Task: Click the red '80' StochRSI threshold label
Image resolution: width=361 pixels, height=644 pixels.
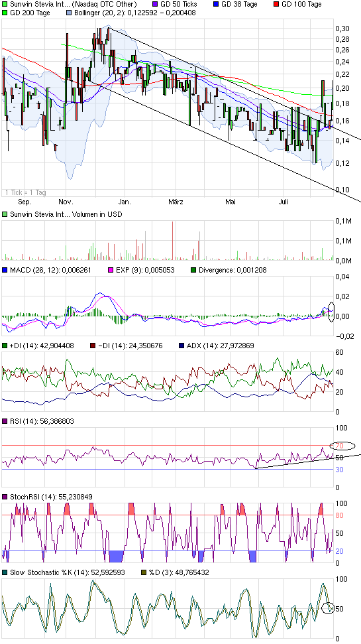Action: (x=340, y=515)
